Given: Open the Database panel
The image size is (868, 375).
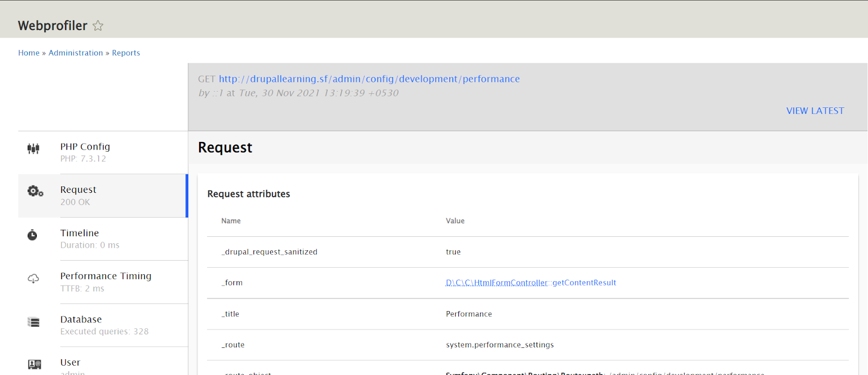Looking at the screenshot, I should point(103,325).
